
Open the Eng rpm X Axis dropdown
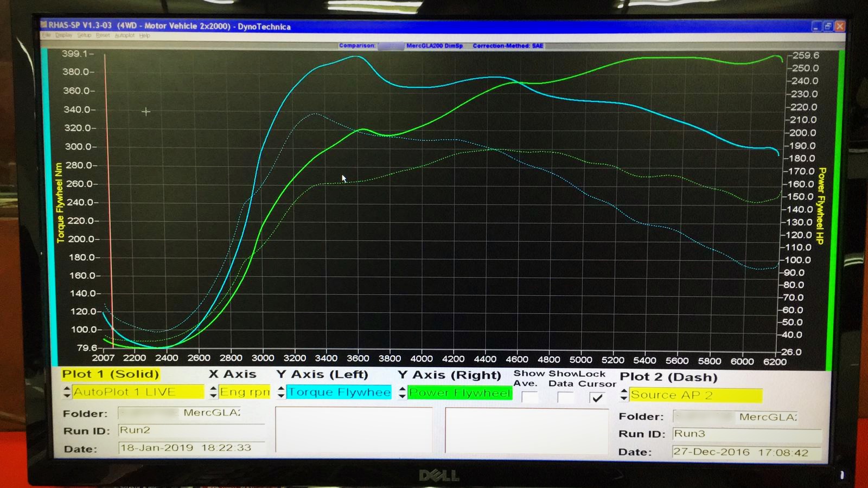[x=244, y=391]
